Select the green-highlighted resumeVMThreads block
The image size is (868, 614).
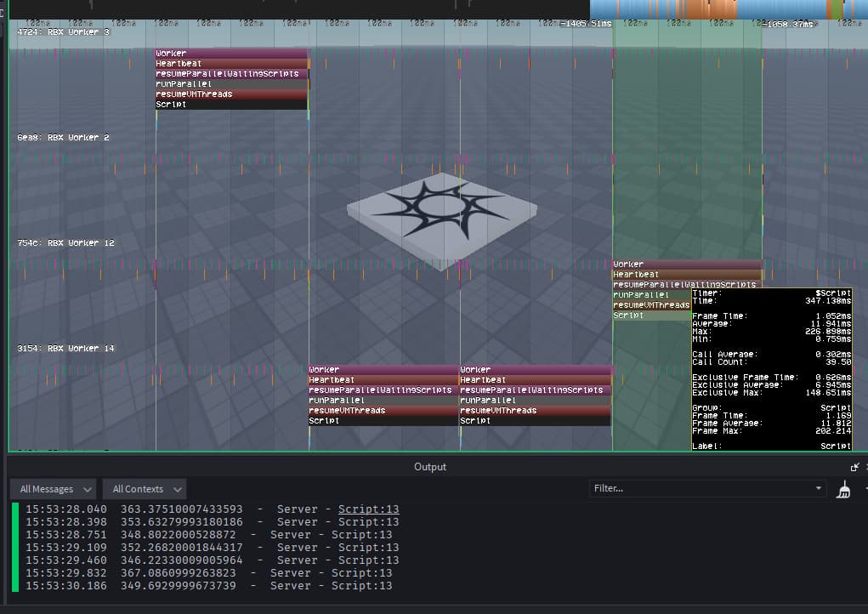[650, 304]
